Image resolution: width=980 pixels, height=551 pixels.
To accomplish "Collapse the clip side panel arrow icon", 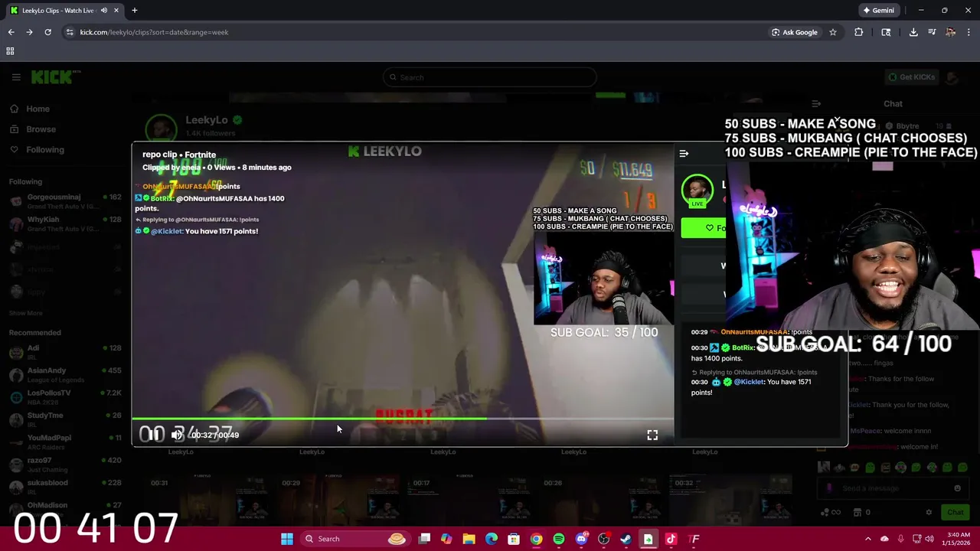I will coord(684,154).
